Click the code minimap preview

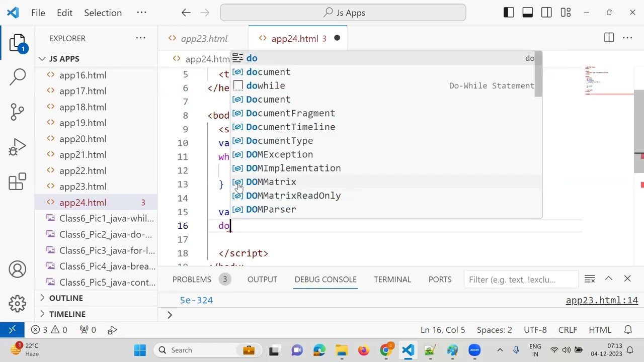tap(609, 80)
